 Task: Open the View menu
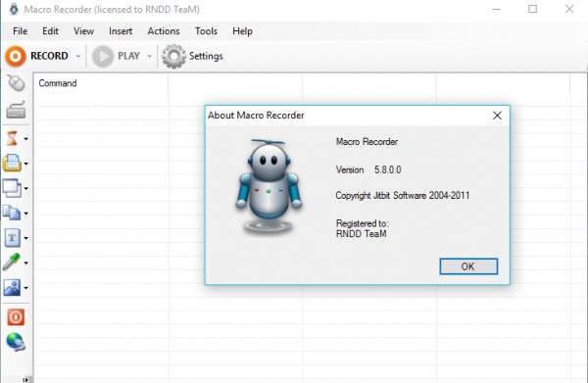coord(83,31)
